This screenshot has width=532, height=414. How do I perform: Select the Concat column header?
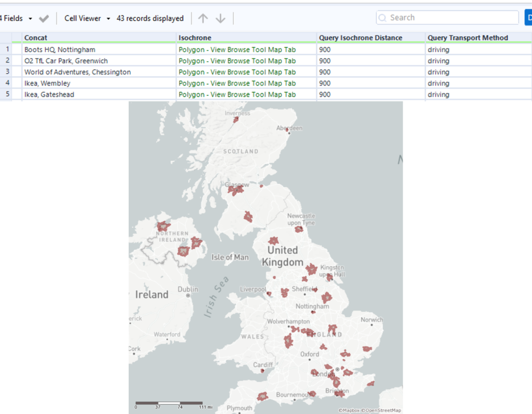point(99,38)
